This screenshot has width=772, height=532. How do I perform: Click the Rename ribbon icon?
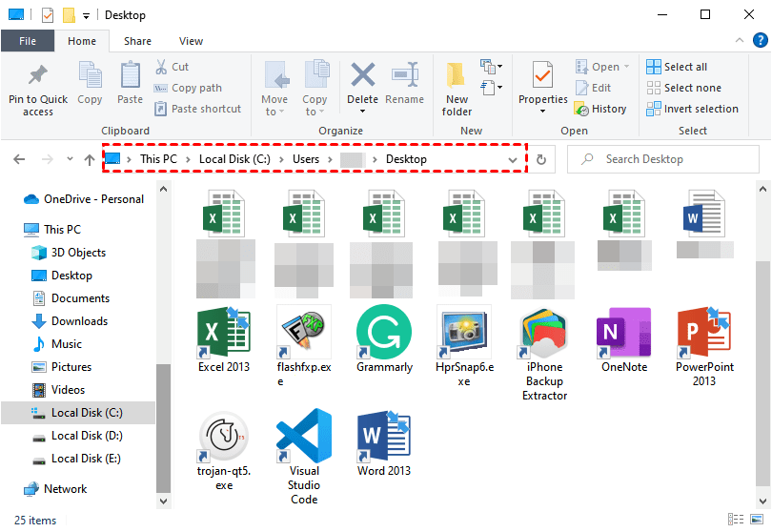[405, 75]
